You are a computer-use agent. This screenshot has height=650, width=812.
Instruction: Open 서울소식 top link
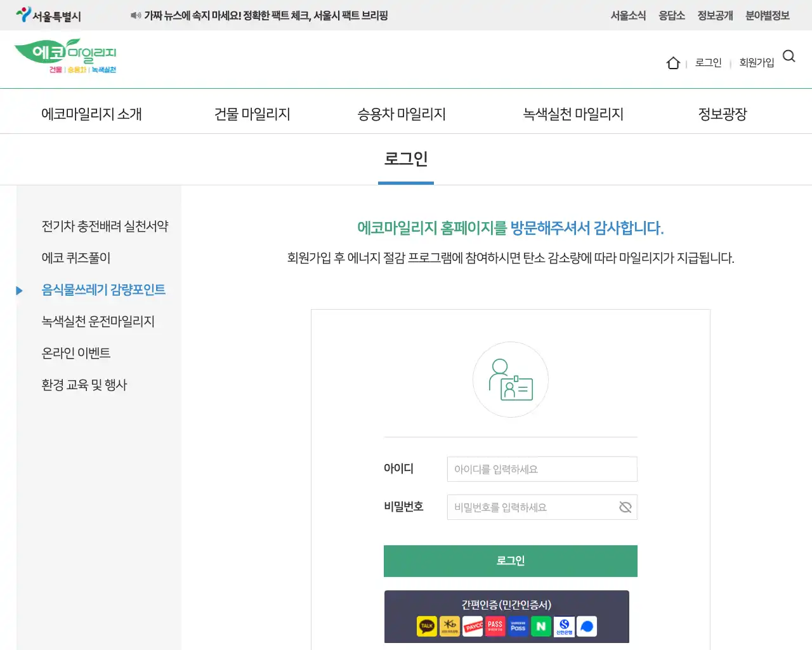click(x=628, y=15)
